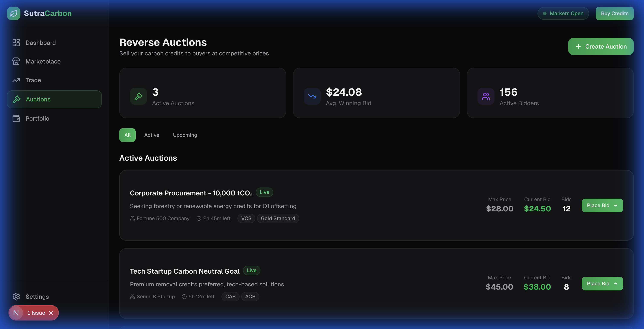
Task: Click the Avg. Winning Bid trend-down icon
Action: click(x=312, y=96)
